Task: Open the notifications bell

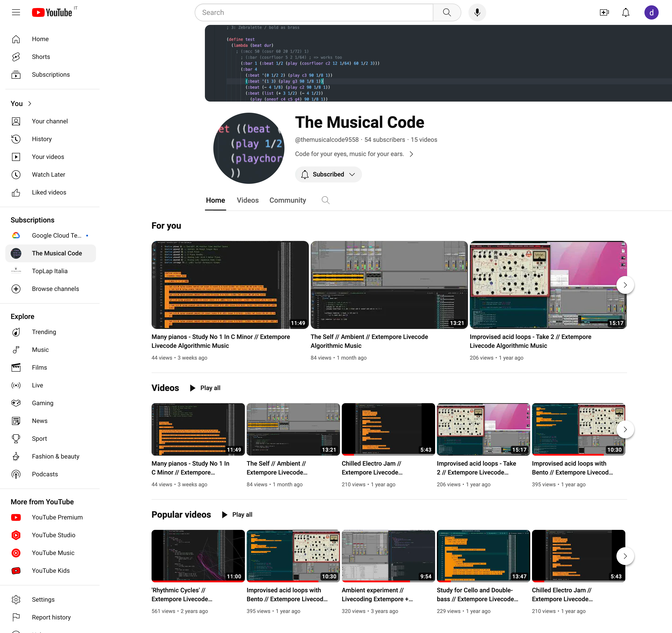Action: (626, 12)
